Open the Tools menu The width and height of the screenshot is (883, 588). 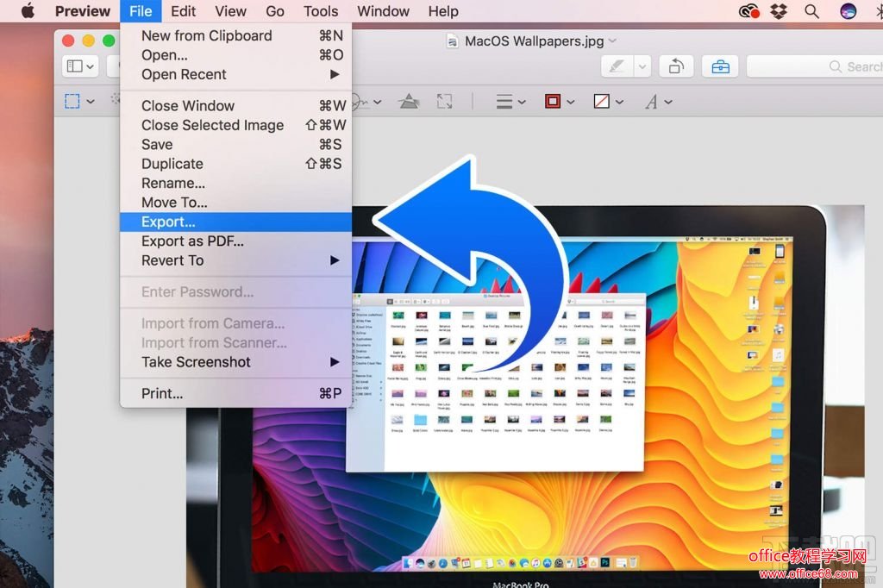[320, 11]
